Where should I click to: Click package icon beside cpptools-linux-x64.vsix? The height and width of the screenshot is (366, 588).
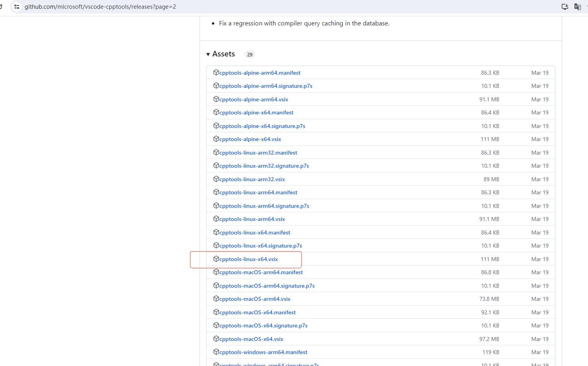point(216,259)
